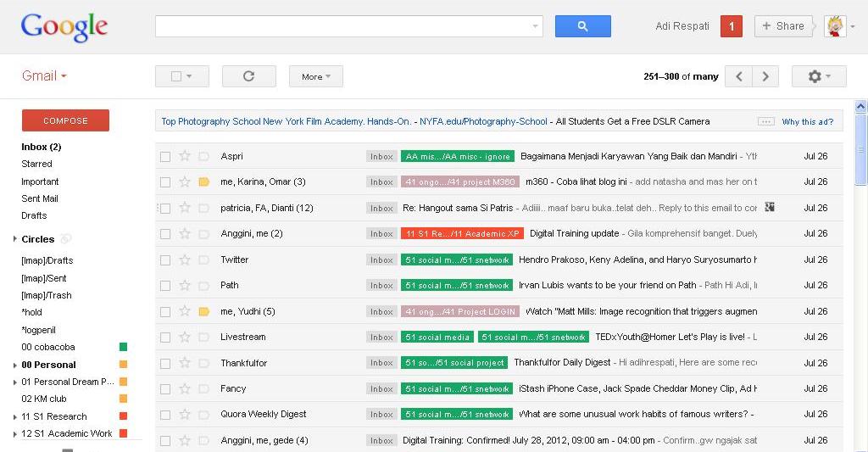868x452 pixels.
Task: Open the Gmail product switcher dropdown
Action: pyautogui.click(x=44, y=75)
